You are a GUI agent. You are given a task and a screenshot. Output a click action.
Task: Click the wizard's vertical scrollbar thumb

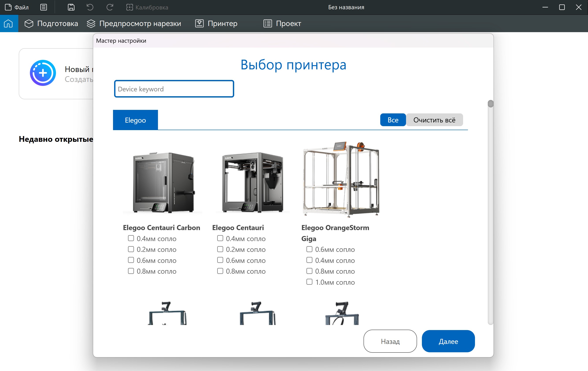tap(490, 104)
